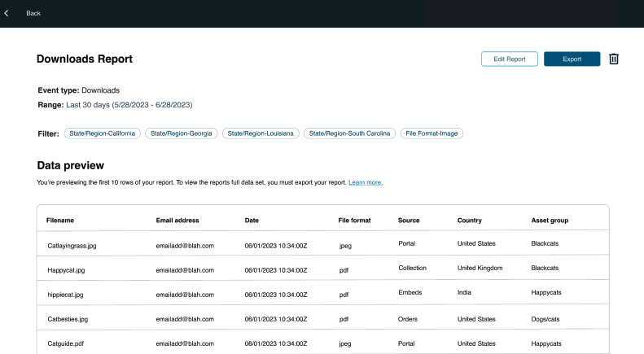
Task: Click date cell in hippiecat.jpg row
Action: (276, 295)
